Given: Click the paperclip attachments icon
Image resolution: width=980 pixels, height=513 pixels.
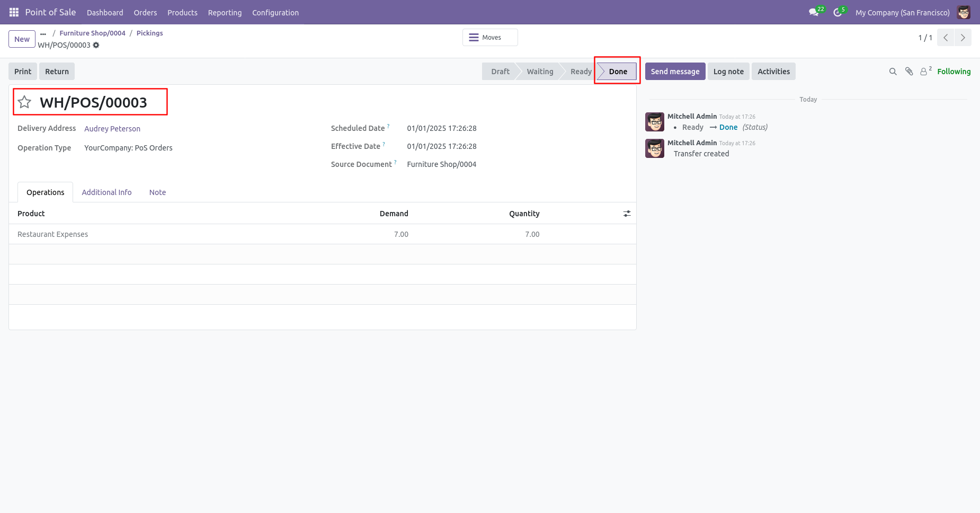Looking at the screenshot, I should coord(909,72).
